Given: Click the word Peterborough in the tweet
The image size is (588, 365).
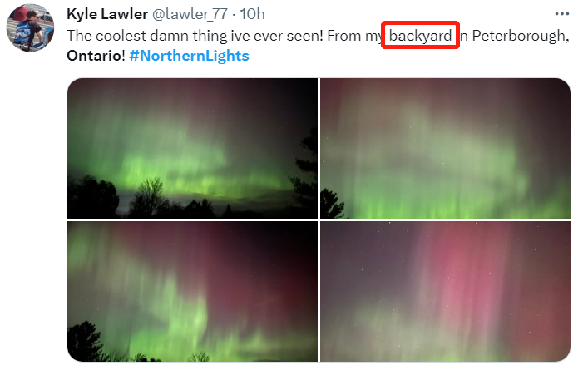Looking at the screenshot, I should coord(518,36).
